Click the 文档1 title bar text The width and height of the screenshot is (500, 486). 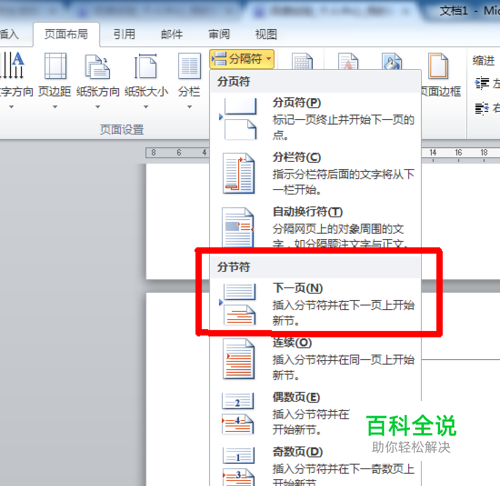pyautogui.click(x=454, y=11)
